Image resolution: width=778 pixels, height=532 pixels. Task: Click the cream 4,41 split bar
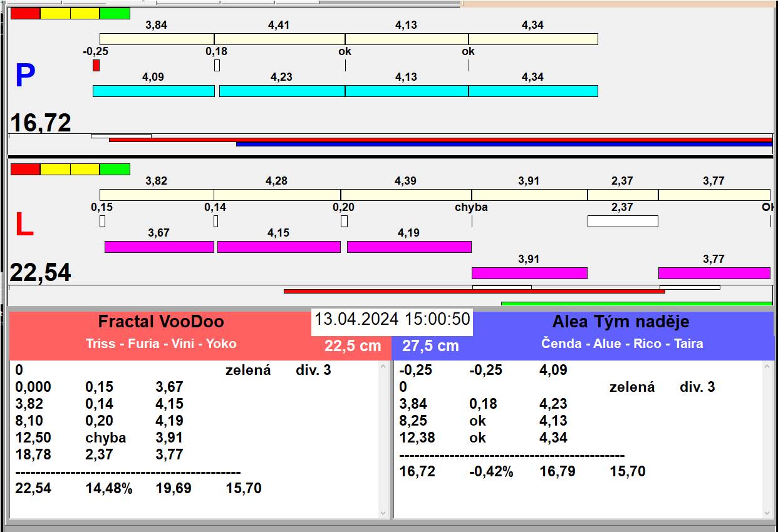tap(279, 39)
